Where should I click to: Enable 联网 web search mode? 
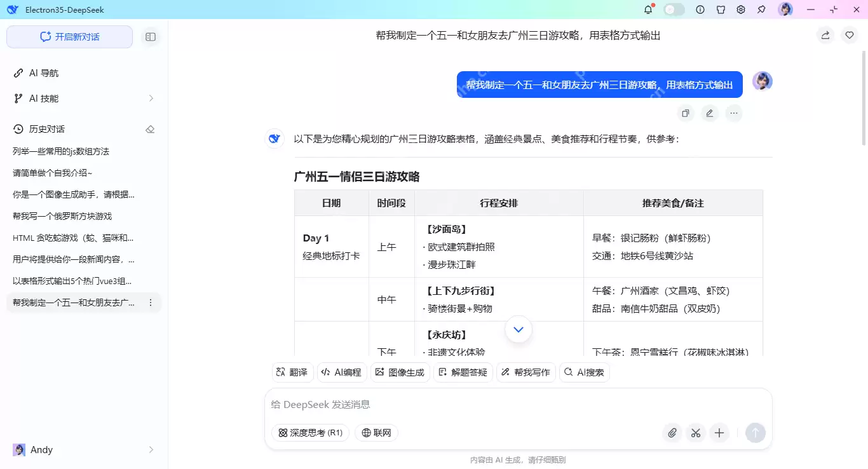click(x=376, y=432)
